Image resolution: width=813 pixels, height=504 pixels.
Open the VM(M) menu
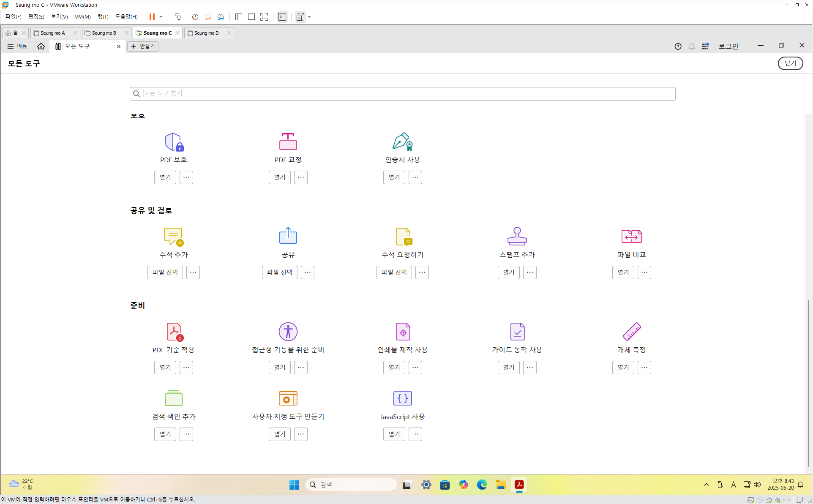[82, 17]
